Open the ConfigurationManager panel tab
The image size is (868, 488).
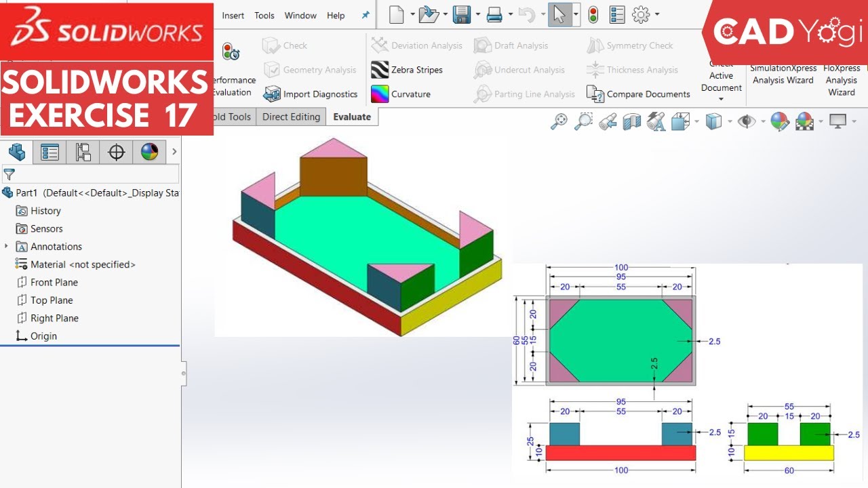pyautogui.click(x=83, y=152)
